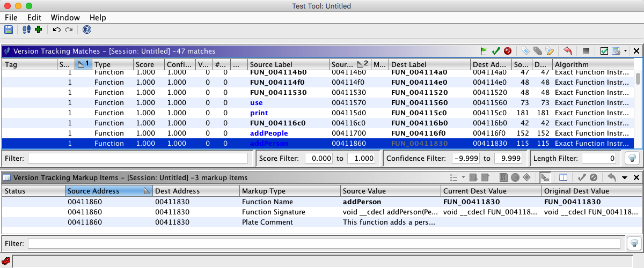Click the green checkmark accept match icon
Viewport: 644px width, 268px height.
tap(496, 51)
